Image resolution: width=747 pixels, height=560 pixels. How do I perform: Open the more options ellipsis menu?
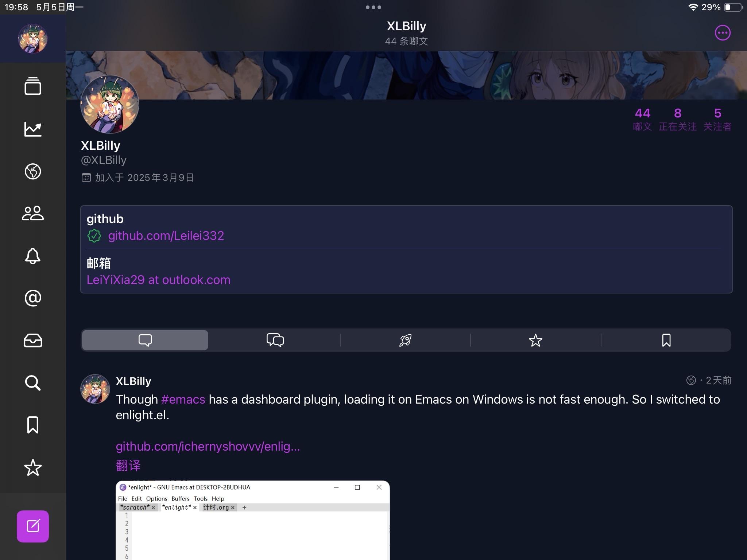[x=723, y=33]
